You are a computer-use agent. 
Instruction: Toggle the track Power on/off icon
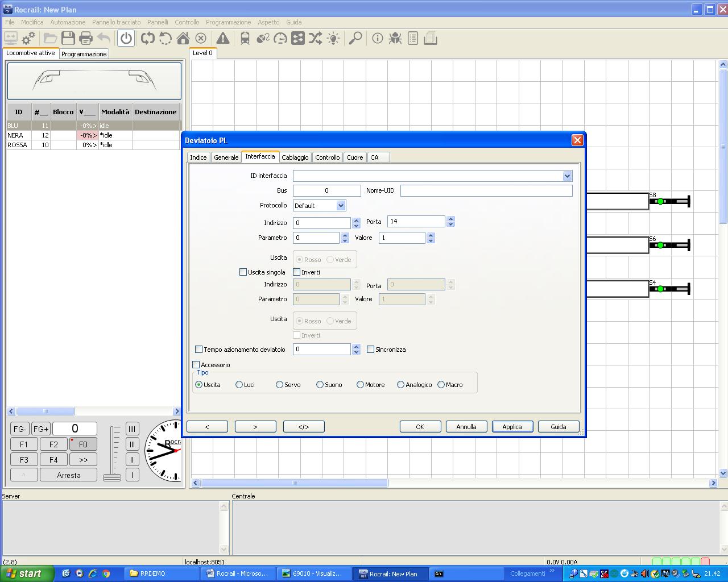coord(126,38)
